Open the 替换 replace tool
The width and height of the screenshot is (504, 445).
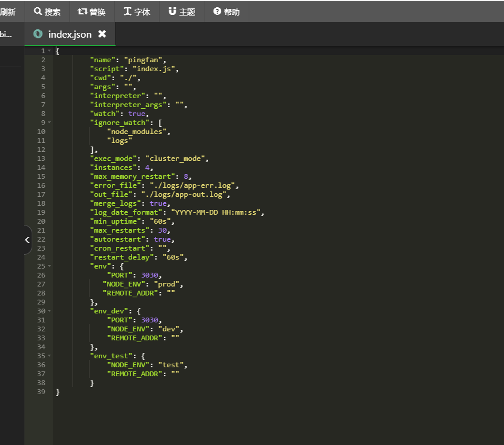click(91, 12)
